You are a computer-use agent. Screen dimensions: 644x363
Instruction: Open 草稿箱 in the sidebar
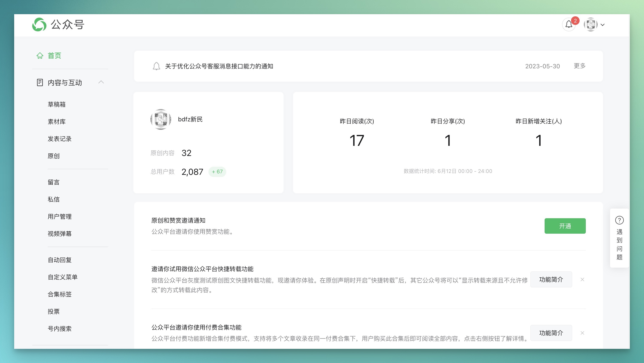tap(56, 104)
